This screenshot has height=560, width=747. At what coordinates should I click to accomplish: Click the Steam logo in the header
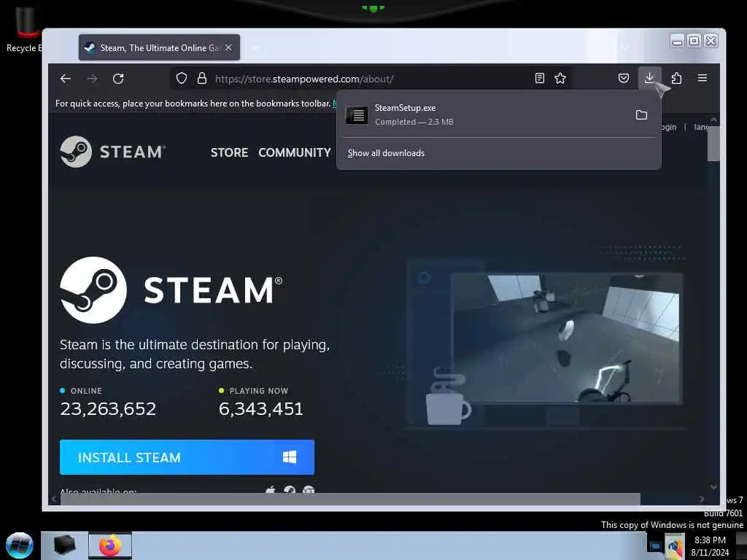(113, 152)
